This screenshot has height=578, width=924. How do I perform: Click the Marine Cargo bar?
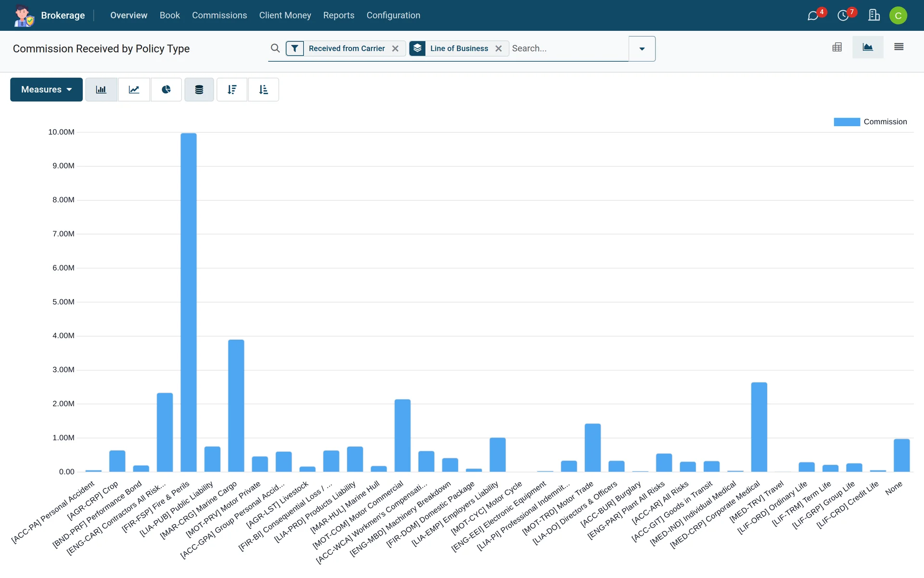point(236,406)
